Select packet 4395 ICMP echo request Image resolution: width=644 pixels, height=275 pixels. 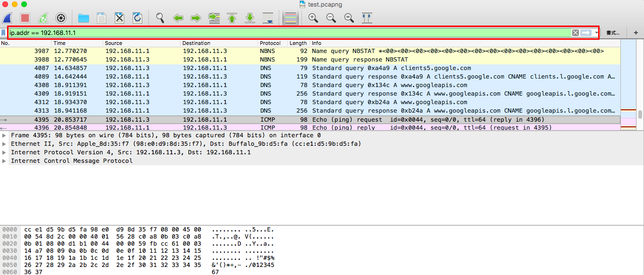309,119
